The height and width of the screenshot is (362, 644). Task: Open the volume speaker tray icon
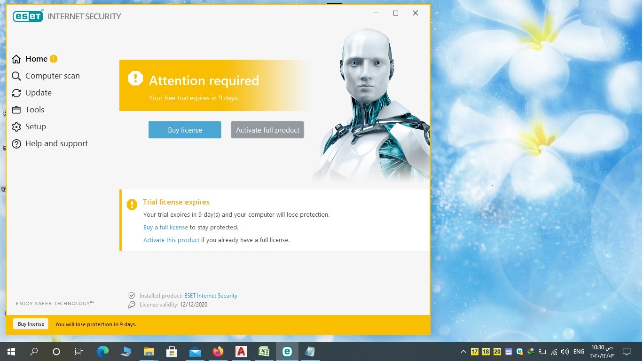tap(565, 352)
